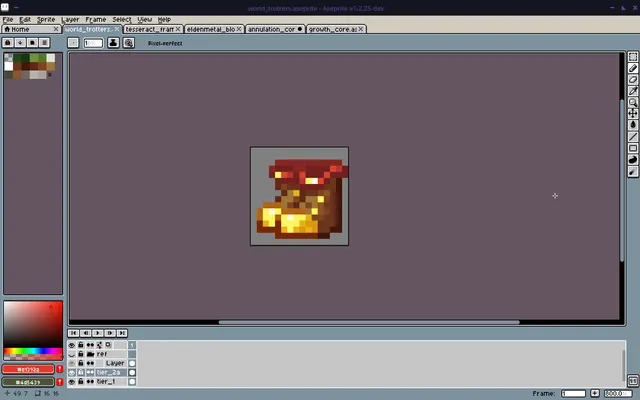Image resolution: width=640 pixels, height=400 pixels.
Task: Select the Line tool
Action: pos(633,137)
